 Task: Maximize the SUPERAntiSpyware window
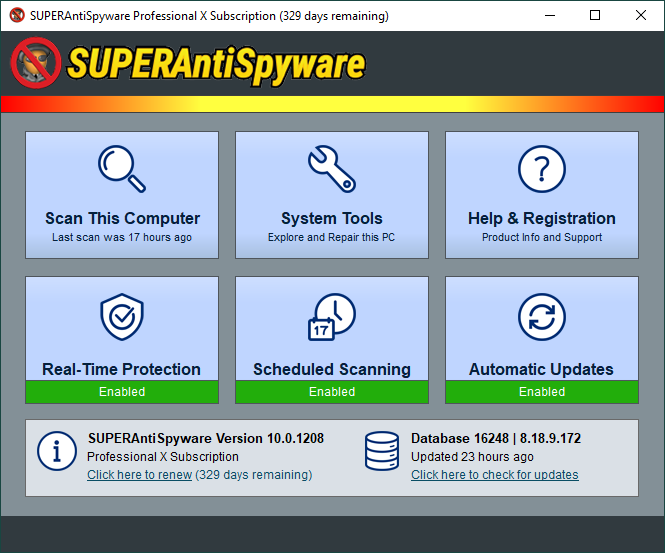pos(595,16)
